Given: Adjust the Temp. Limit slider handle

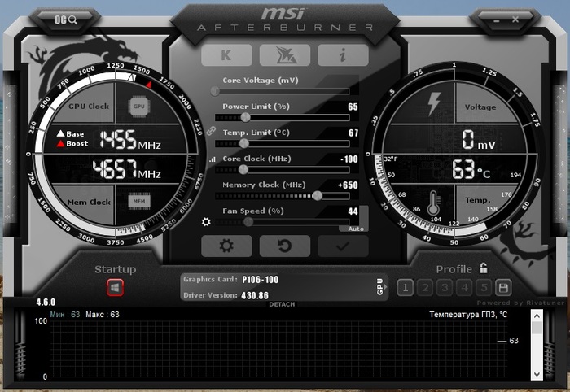Looking at the screenshot, I should [244, 143].
